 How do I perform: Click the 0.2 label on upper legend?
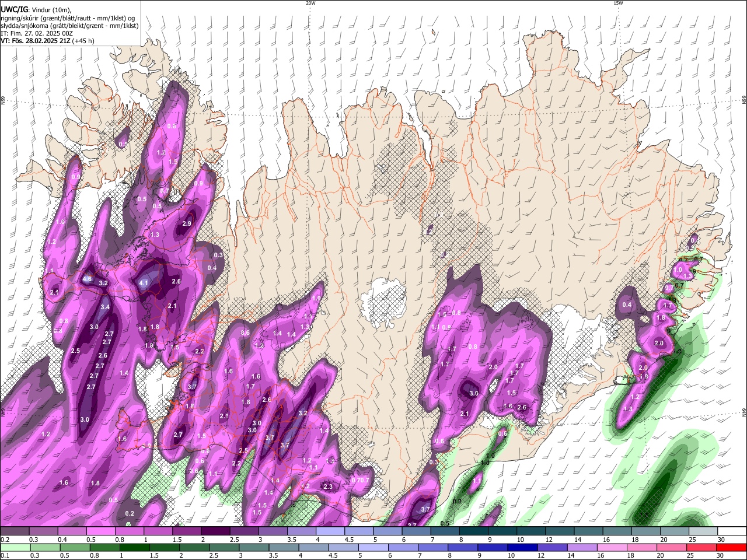click(5, 540)
